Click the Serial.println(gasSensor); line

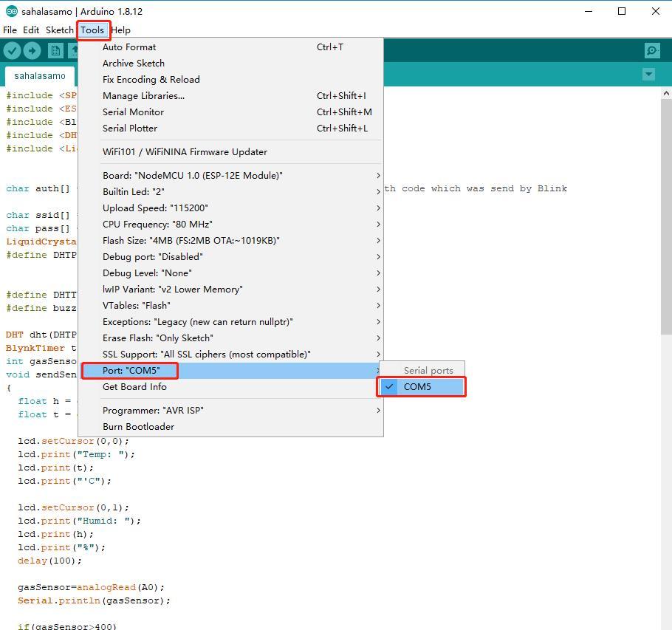coord(95,601)
